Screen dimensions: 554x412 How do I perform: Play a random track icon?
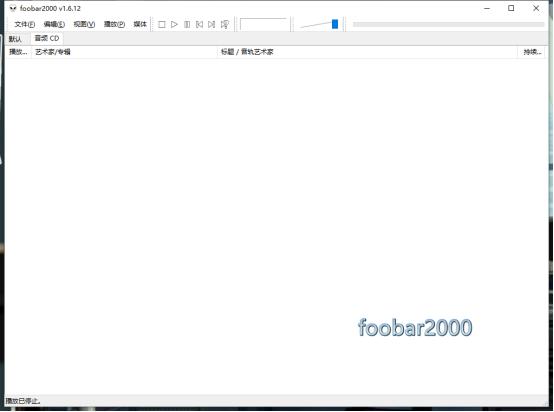(x=225, y=24)
